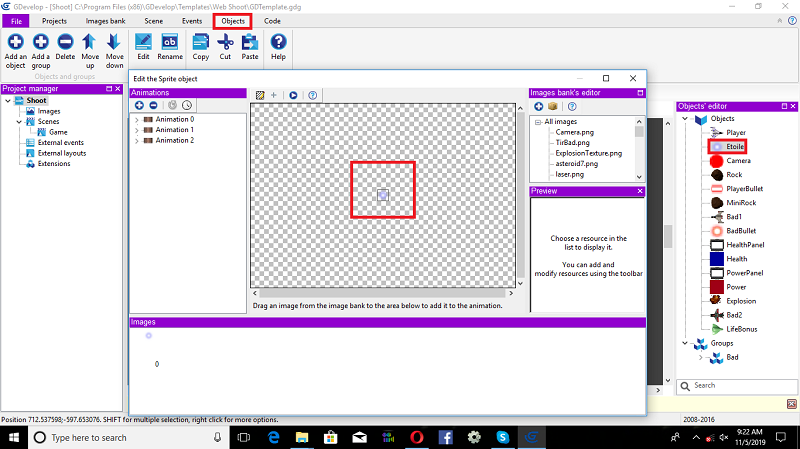Collapse the Groups tree node

(x=685, y=343)
